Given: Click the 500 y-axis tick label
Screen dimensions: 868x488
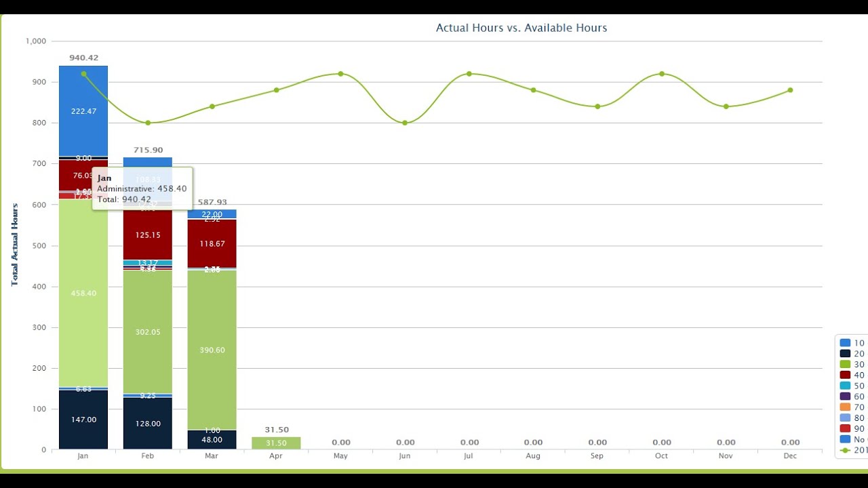Looking at the screenshot, I should pos(39,245).
